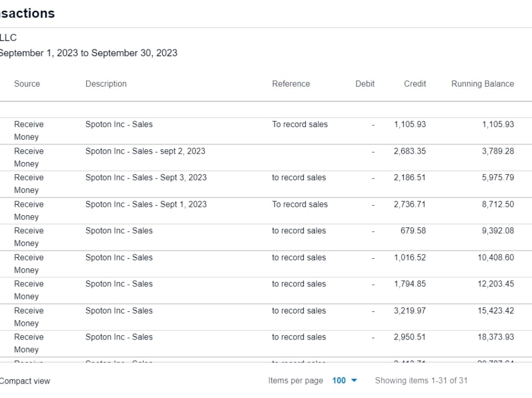
Task: Click the running balance 10,408.60
Action: coord(496,257)
